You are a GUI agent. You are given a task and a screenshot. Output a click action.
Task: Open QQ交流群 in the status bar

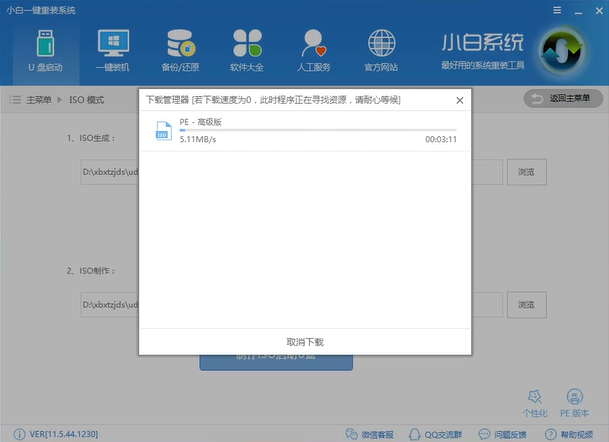437,434
